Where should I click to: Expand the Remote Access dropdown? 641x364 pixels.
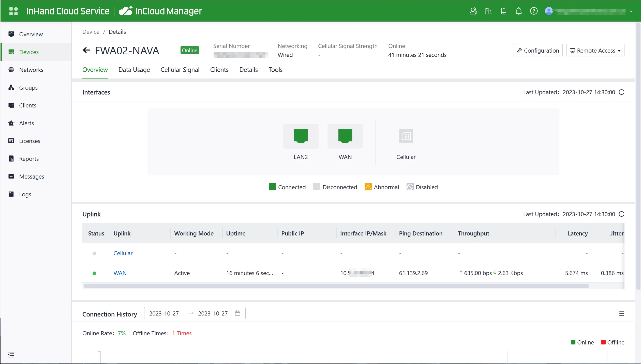click(595, 50)
